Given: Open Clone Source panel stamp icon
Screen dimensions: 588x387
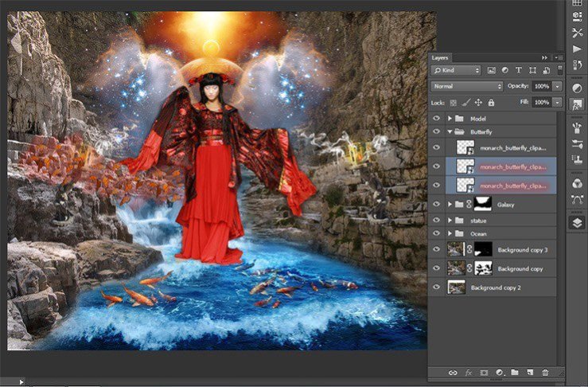Looking at the screenshot, I should [x=577, y=159].
